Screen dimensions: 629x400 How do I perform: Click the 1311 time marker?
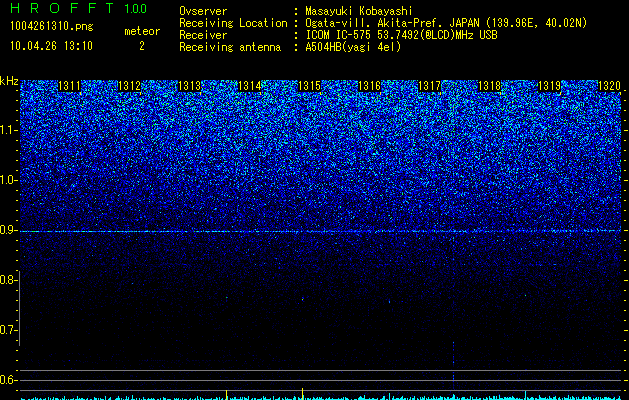[69, 86]
